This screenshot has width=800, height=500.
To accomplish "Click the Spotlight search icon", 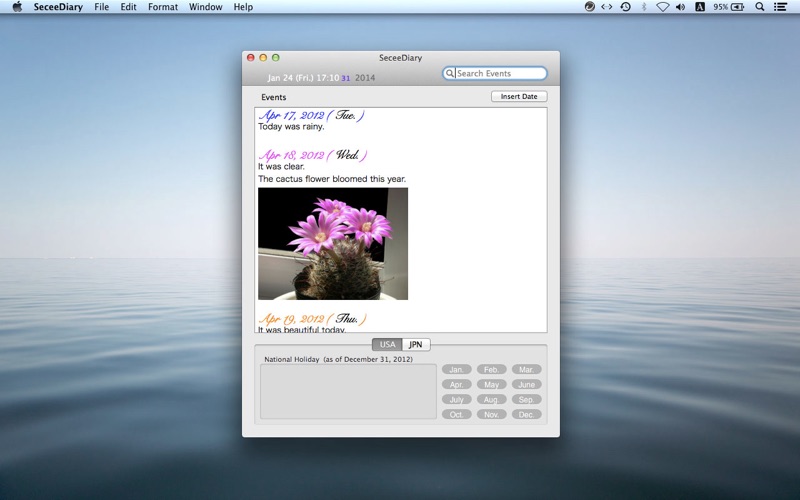I will click(760, 7).
